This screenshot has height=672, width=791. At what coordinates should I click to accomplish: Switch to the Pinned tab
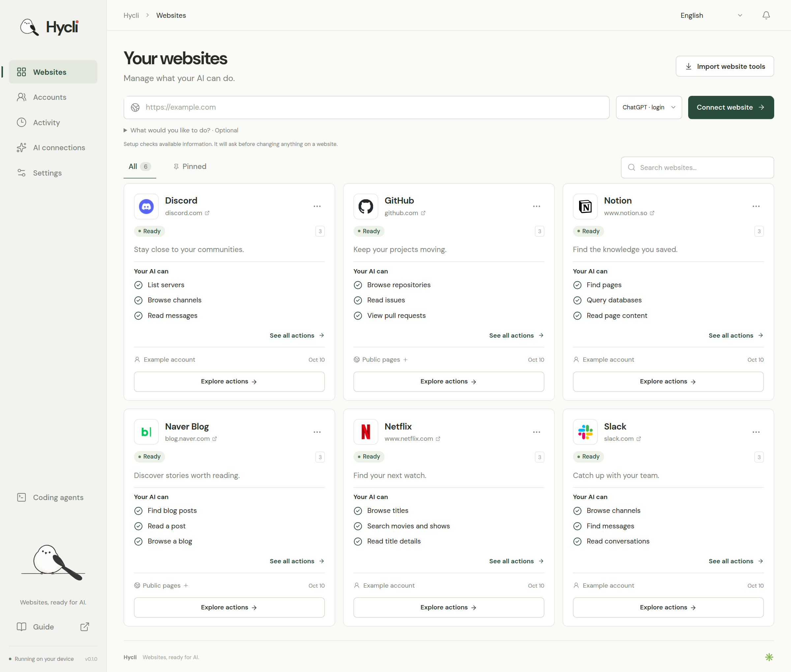(190, 166)
